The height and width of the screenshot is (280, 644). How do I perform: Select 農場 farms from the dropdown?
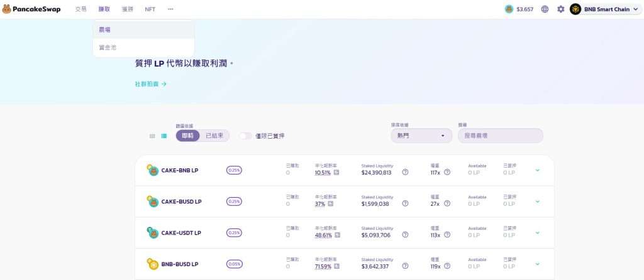click(143, 30)
